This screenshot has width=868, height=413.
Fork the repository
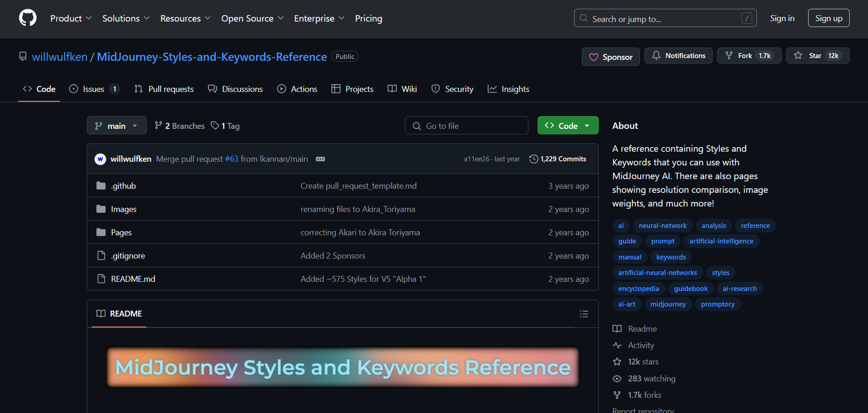click(x=749, y=56)
